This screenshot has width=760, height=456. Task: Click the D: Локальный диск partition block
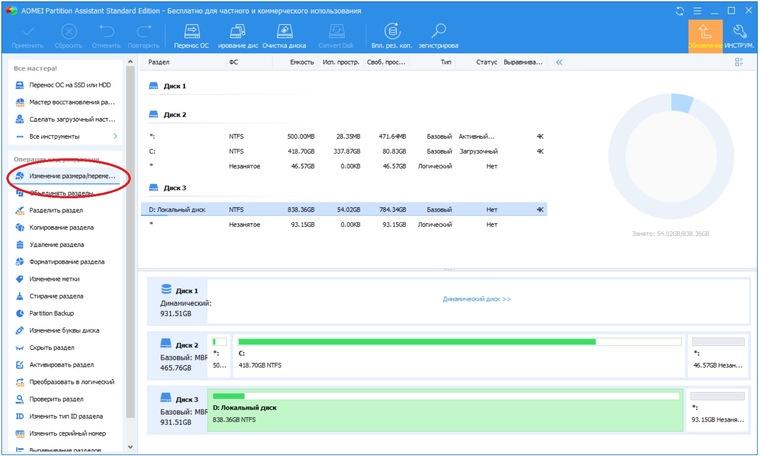point(445,409)
